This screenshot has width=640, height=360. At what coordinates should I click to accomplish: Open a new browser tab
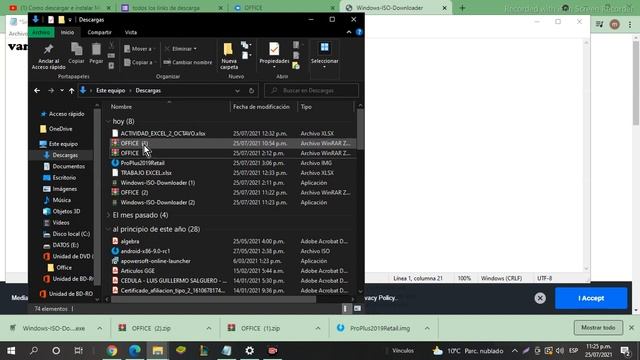(x=462, y=8)
